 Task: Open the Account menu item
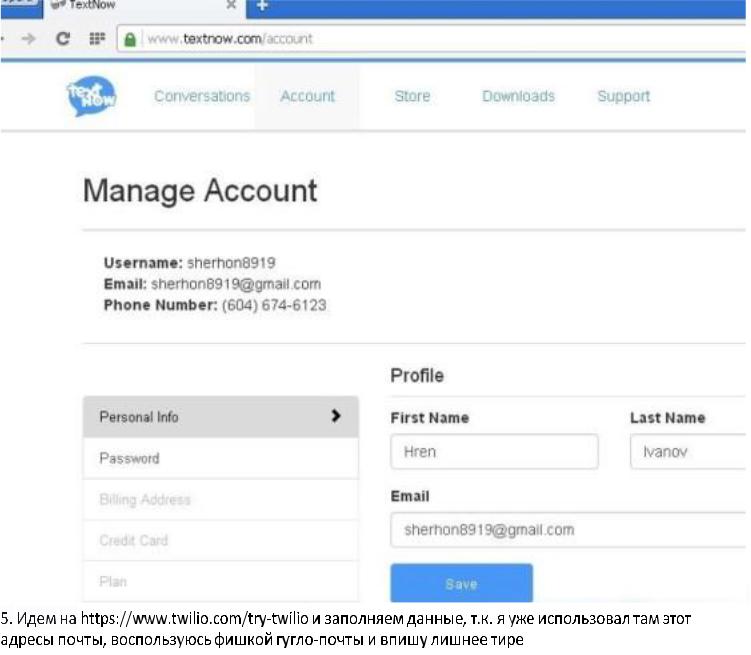(307, 96)
